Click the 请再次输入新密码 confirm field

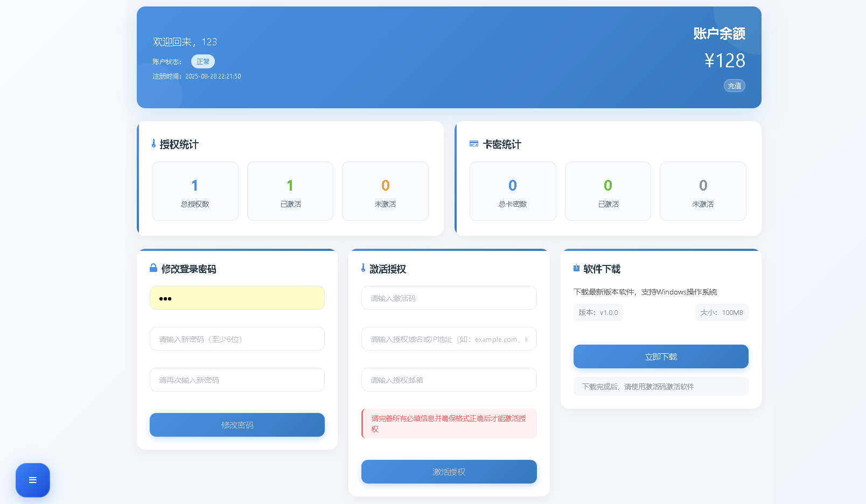tap(237, 380)
